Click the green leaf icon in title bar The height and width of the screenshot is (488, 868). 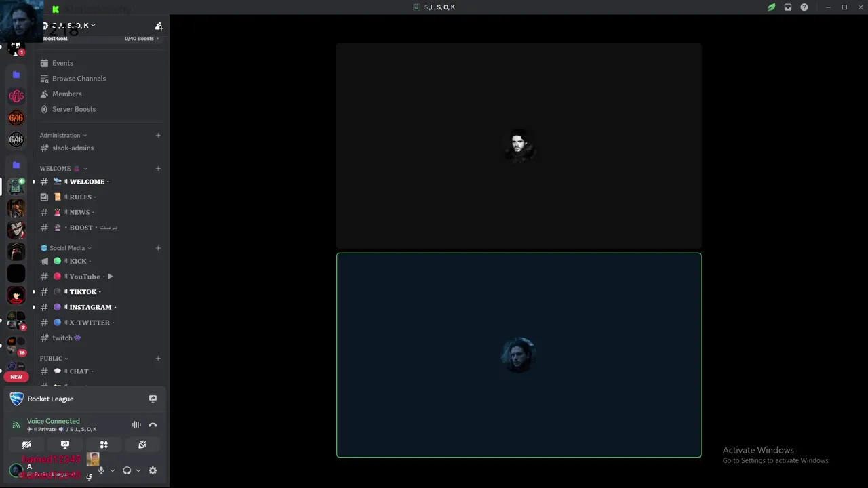pos(771,7)
